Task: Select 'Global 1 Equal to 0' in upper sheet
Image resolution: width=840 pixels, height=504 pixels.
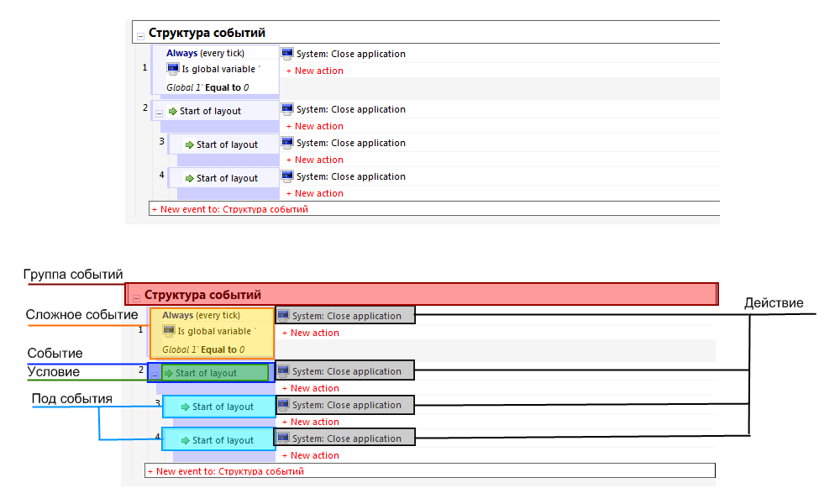Action: (207, 87)
